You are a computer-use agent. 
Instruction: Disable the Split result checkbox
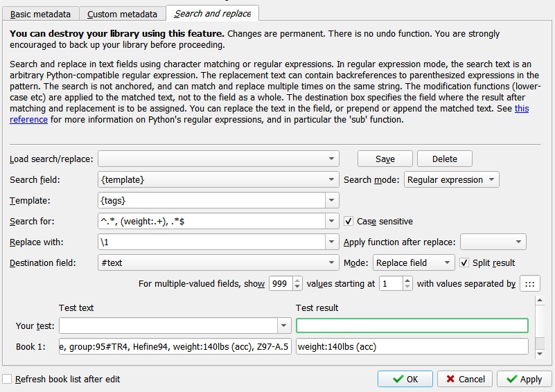[x=465, y=263]
